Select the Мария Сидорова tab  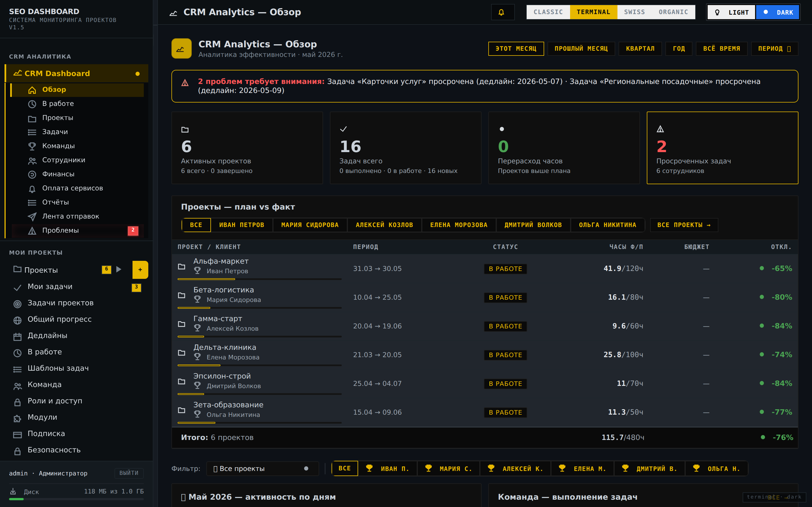click(x=310, y=225)
